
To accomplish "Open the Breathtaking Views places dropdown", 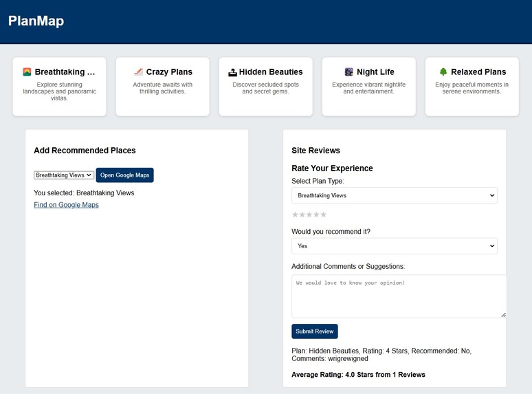I will click(64, 175).
